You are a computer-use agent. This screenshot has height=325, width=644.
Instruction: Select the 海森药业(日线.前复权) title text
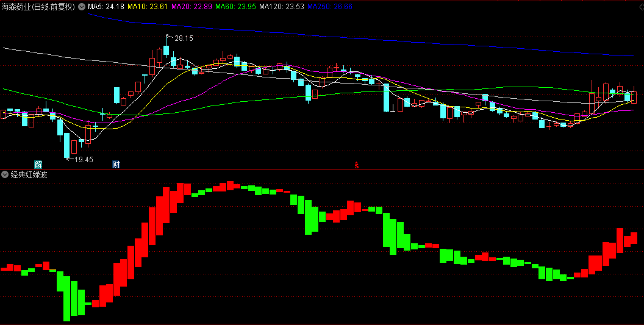coord(38,7)
